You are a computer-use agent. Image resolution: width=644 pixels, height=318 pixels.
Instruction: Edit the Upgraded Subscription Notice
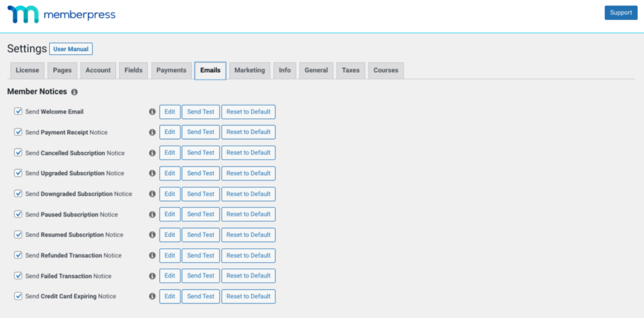click(170, 173)
